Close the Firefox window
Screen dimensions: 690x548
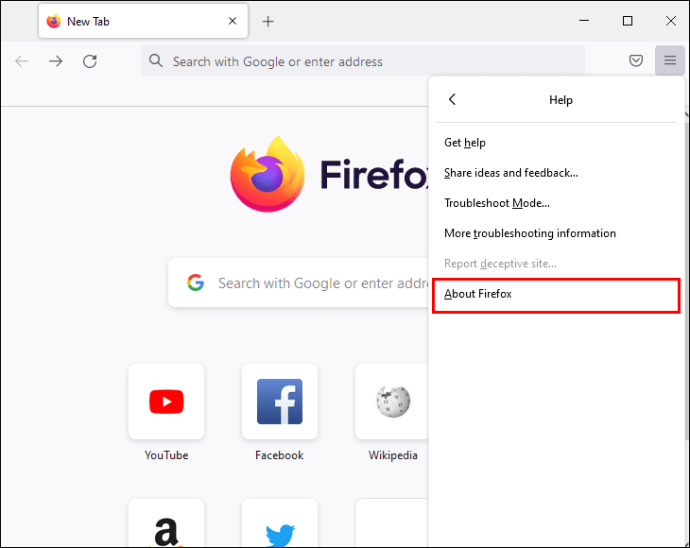[x=671, y=21]
